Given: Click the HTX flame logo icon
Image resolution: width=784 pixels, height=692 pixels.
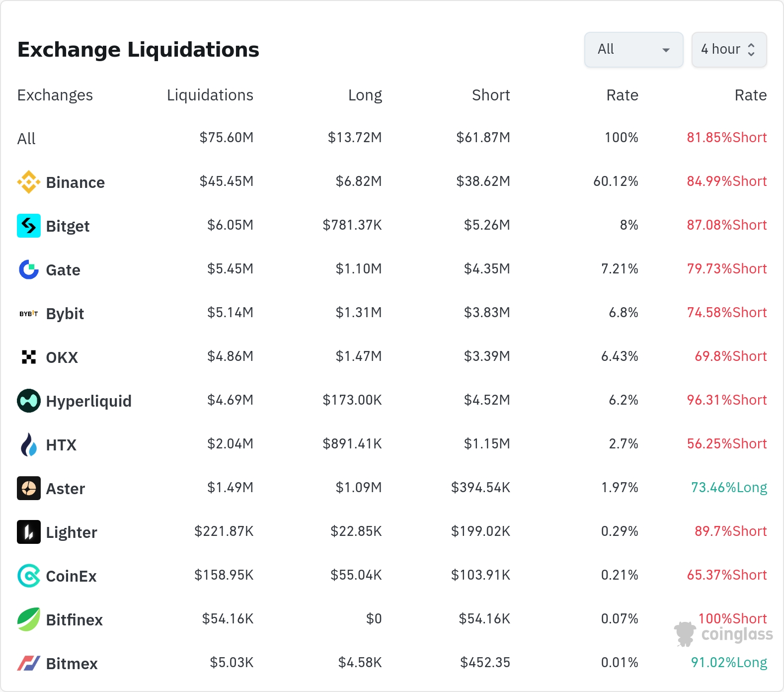Looking at the screenshot, I should point(29,444).
